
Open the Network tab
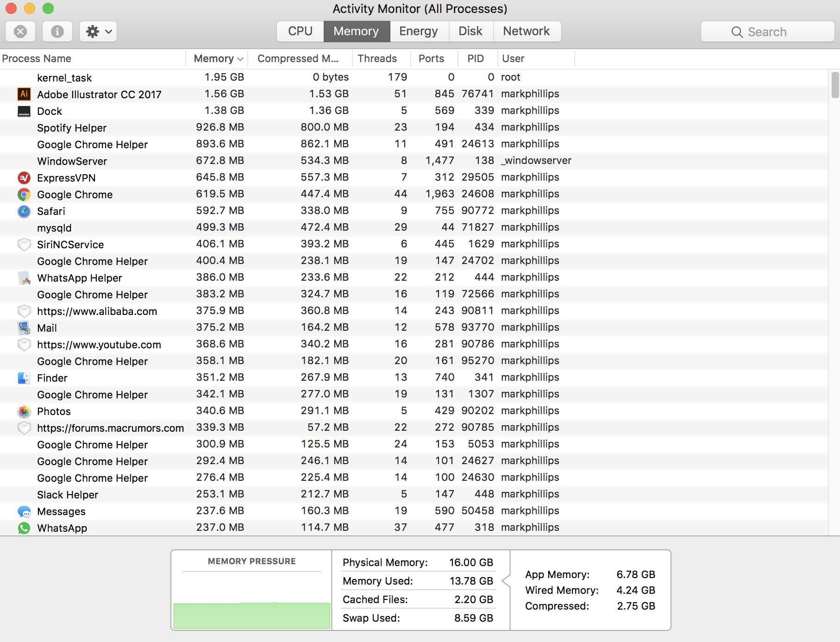[527, 31]
